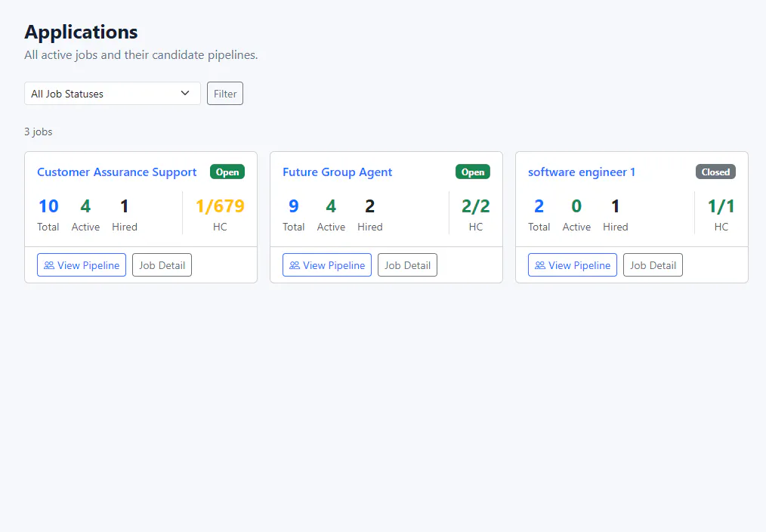766x532 pixels.
Task: Open software engineer 1 job link
Action: (x=582, y=172)
